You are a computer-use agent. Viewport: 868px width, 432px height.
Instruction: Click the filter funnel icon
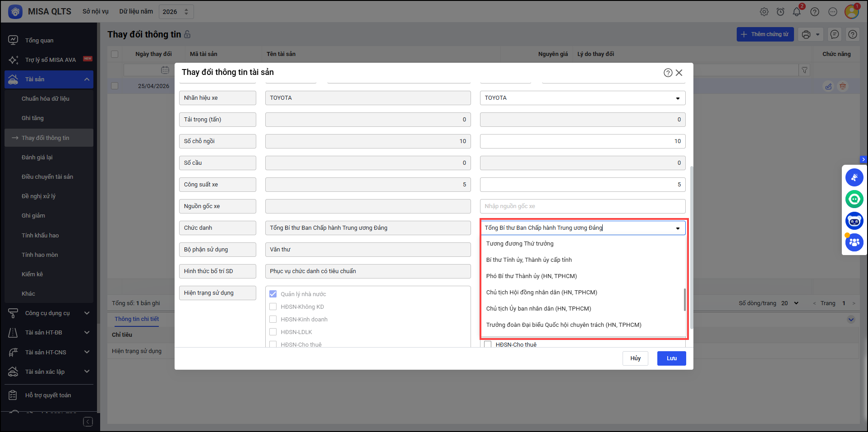click(804, 70)
